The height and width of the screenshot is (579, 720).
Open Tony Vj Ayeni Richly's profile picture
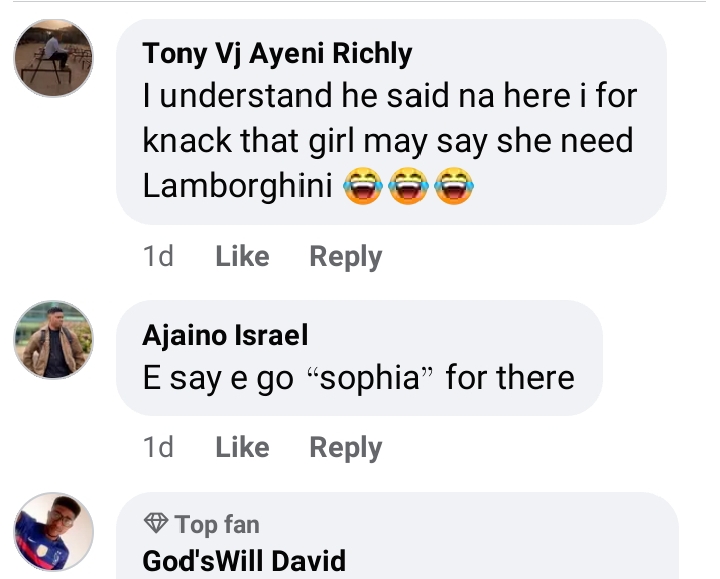click(x=54, y=58)
